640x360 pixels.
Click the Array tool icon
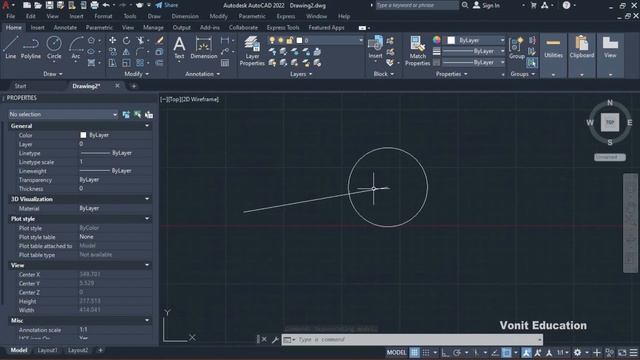point(140,63)
